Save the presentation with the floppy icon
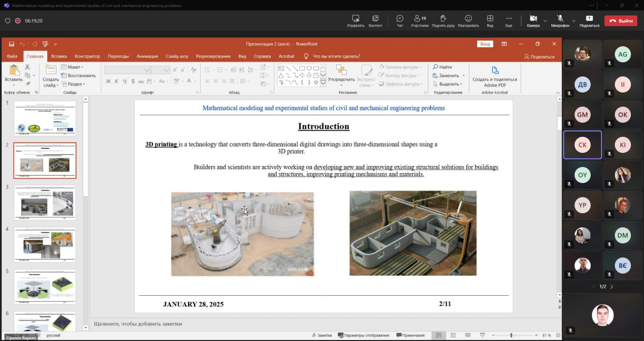The height and width of the screenshot is (341, 644). (x=12, y=44)
